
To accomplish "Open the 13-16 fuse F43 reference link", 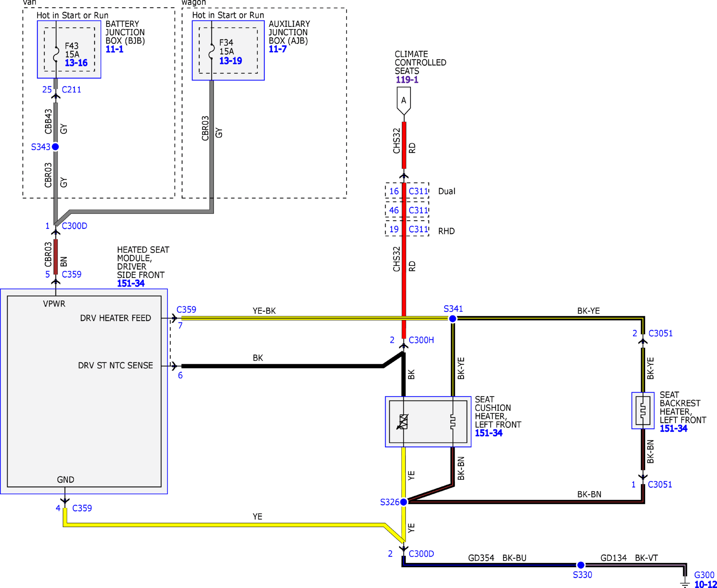I will (76, 63).
